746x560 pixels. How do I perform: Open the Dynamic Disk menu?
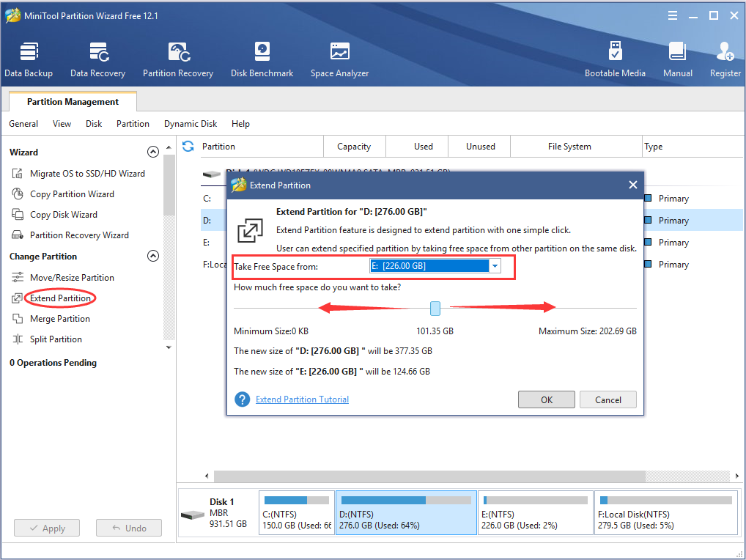(x=191, y=124)
